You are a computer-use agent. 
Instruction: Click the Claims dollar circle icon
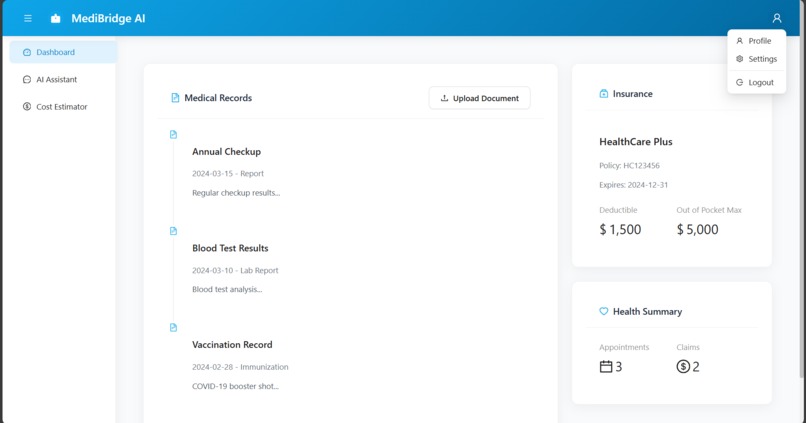tap(683, 366)
